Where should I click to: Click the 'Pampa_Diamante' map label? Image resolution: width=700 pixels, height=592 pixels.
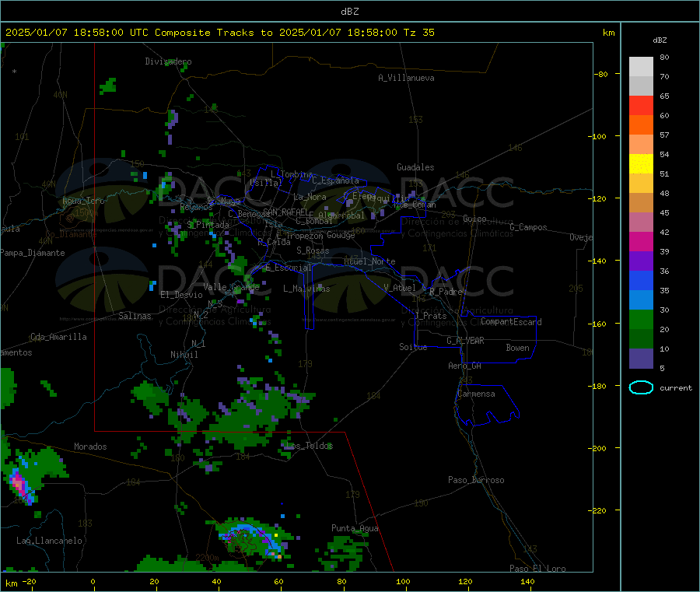click(x=33, y=253)
